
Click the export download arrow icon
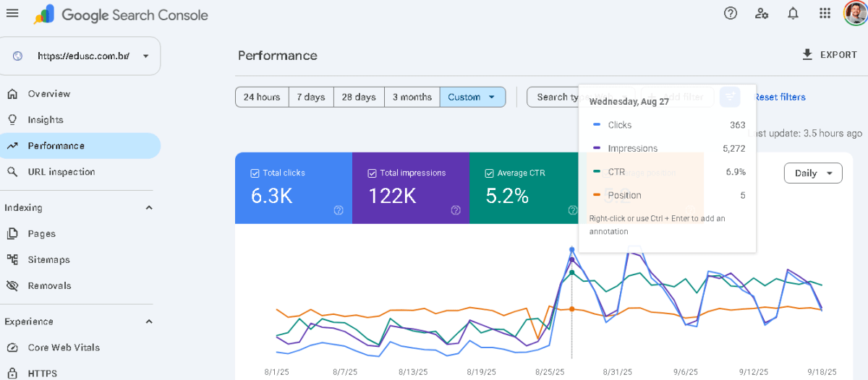pyautogui.click(x=808, y=55)
